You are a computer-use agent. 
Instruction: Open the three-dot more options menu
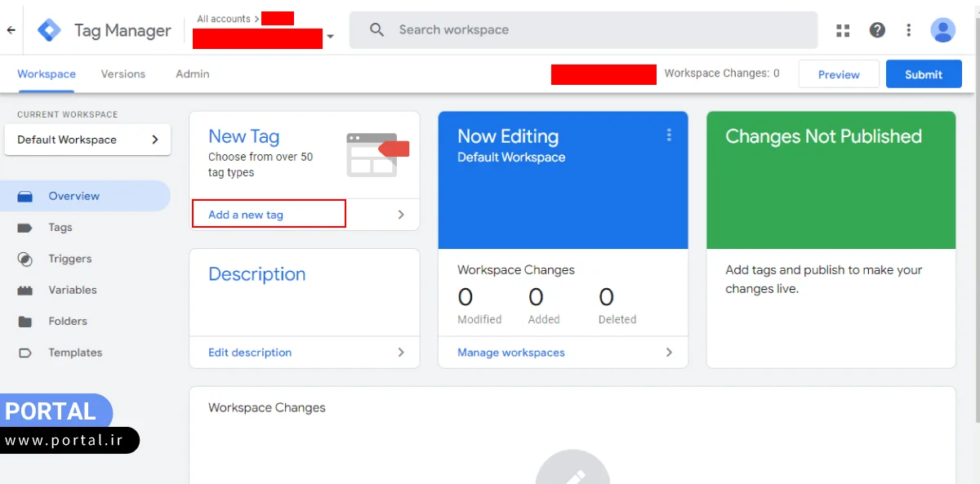[x=908, y=30]
